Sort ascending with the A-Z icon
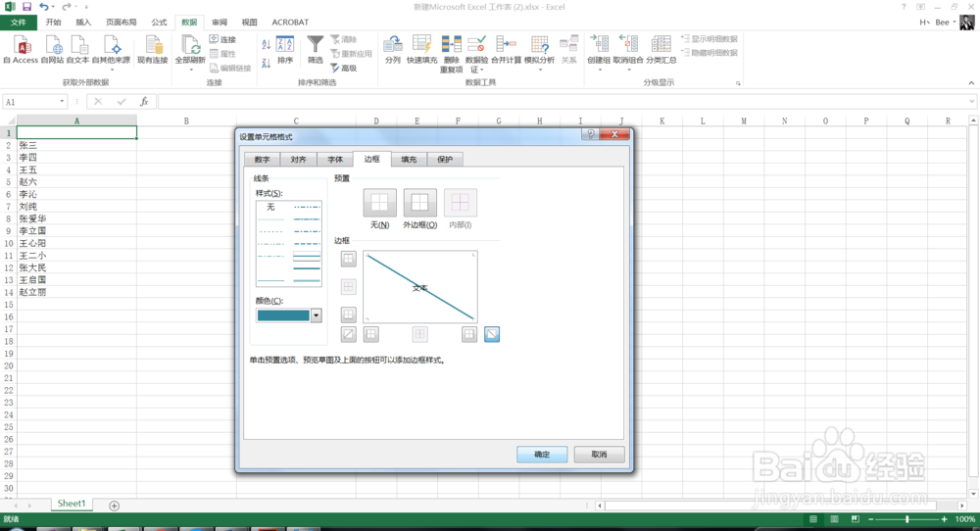Image resolution: width=980 pixels, height=531 pixels. [x=267, y=44]
